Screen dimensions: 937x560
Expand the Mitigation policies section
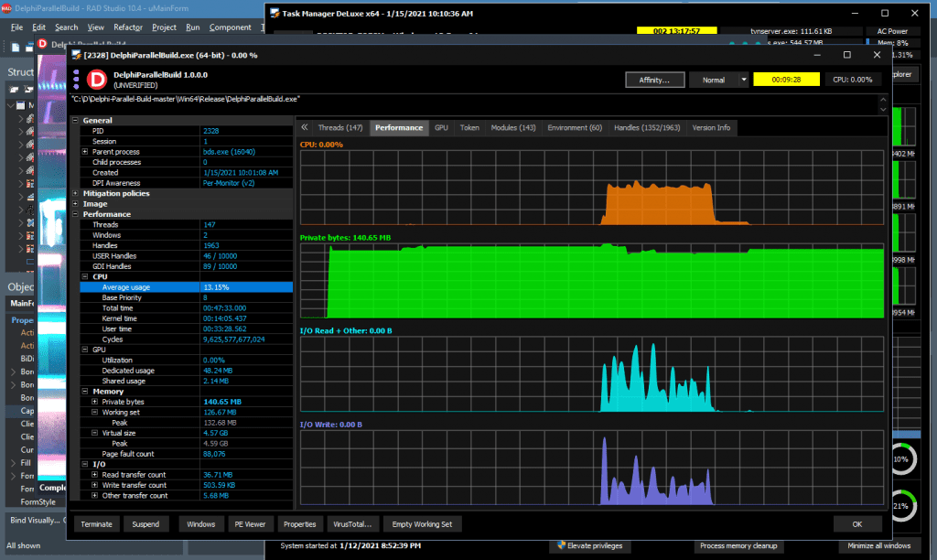click(x=75, y=194)
